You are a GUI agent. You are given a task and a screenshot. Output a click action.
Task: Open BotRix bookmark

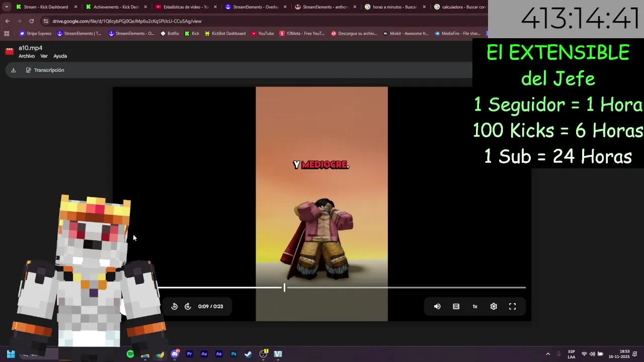(x=170, y=34)
